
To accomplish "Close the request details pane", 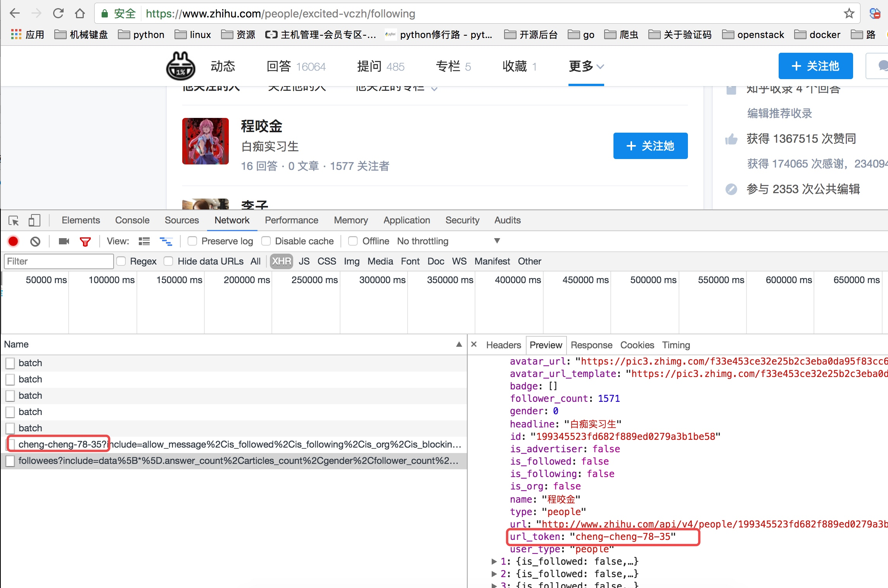I will pyautogui.click(x=474, y=344).
